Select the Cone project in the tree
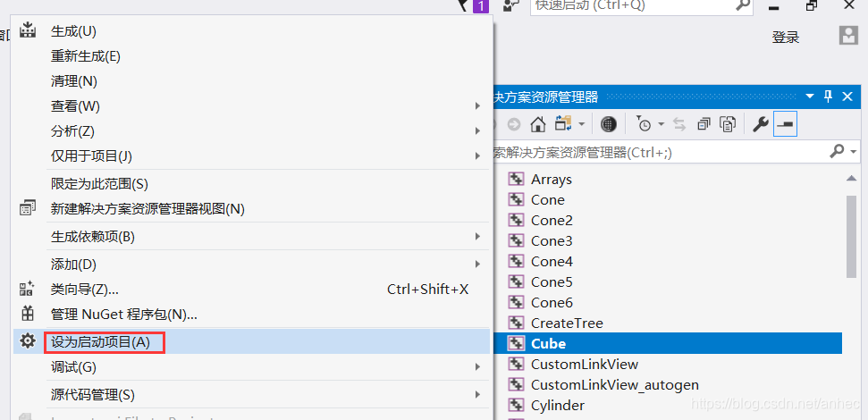Viewport: 868px width, 420px height. click(547, 200)
